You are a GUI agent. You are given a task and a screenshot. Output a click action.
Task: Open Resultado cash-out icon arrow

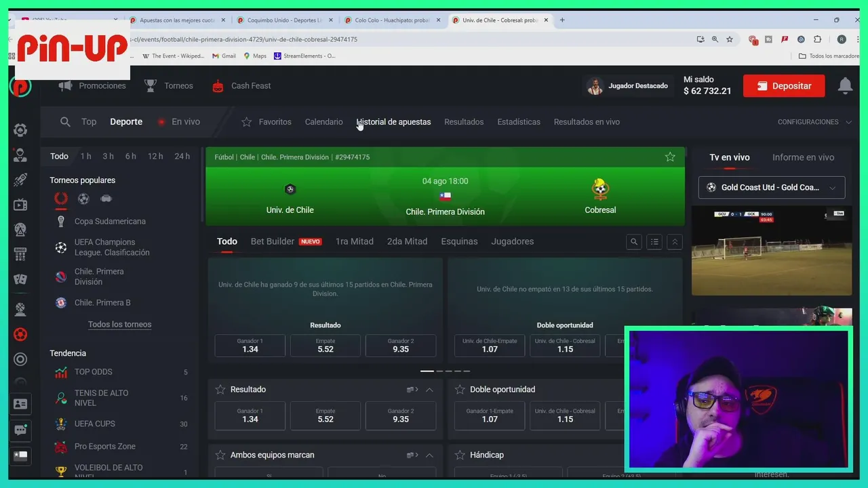412,390
